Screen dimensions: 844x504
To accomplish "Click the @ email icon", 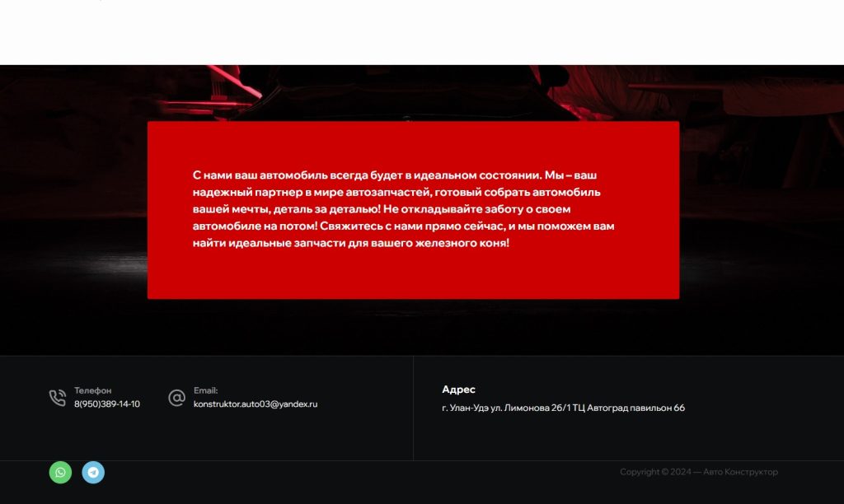I will 176,398.
